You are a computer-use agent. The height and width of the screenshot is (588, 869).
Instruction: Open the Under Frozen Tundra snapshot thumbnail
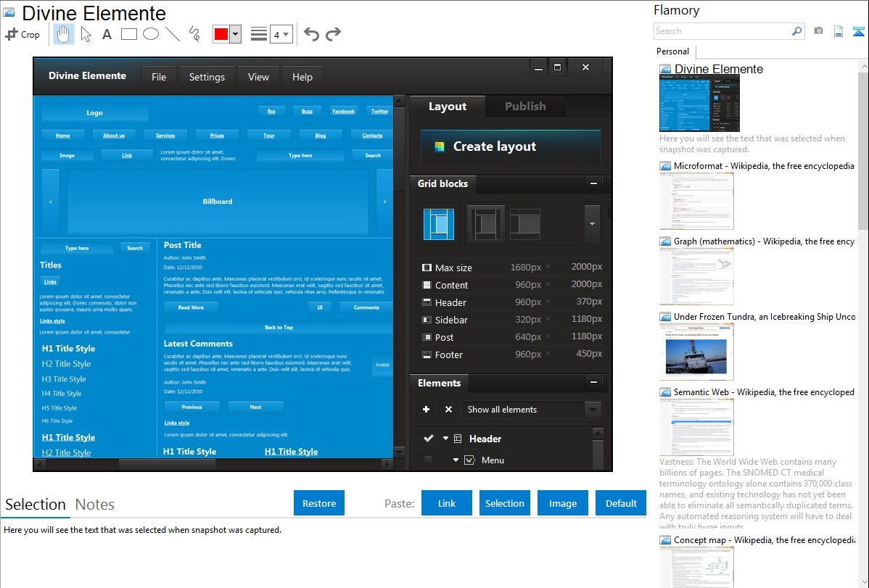click(x=696, y=352)
